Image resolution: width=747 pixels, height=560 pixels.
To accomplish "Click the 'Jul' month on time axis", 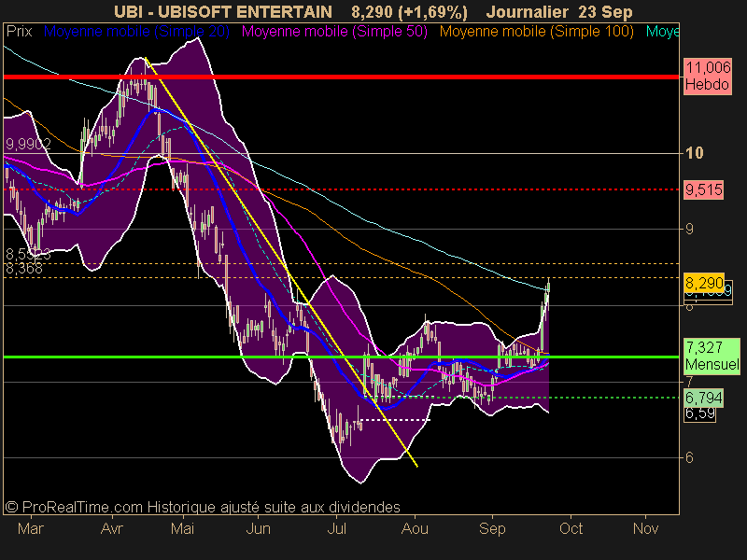I will click(336, 528).
